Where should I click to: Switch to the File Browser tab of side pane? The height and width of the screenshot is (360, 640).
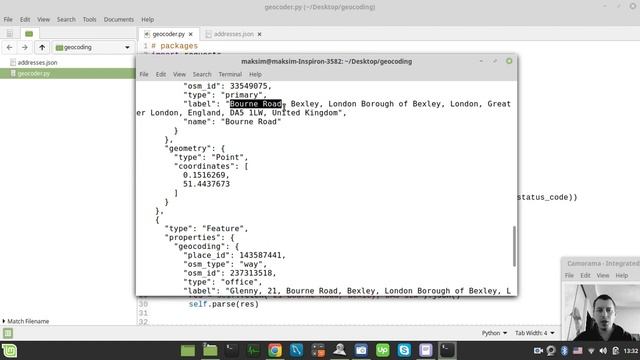coord(29,33)
